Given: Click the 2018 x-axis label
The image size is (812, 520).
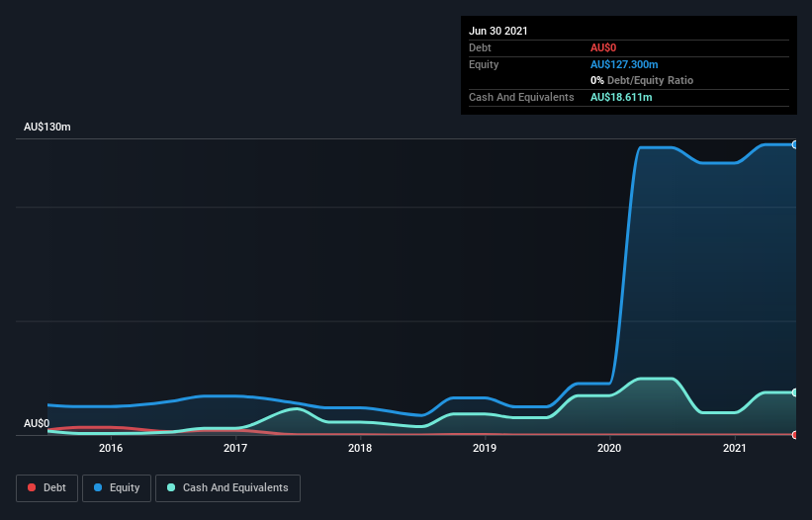Looking at the screenshot, I should click(360, 448).
